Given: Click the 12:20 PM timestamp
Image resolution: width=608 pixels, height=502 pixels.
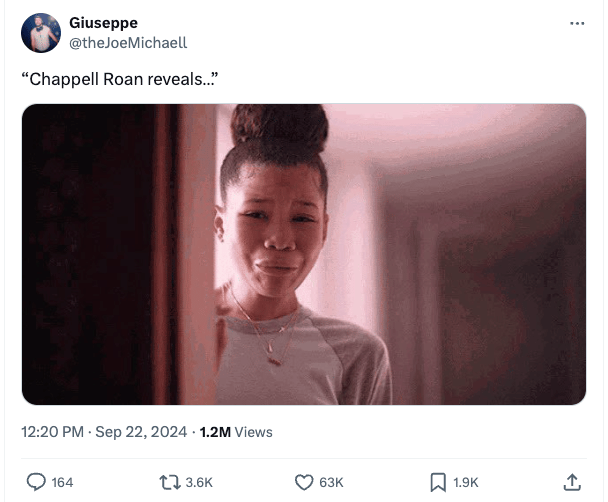Looking at the screenshot, I should [x=52, y=432].
